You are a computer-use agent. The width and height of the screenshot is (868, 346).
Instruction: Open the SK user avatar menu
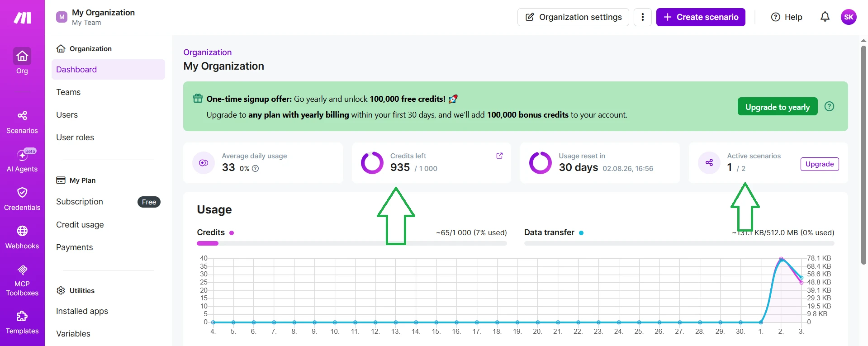(x=849, y=17)
